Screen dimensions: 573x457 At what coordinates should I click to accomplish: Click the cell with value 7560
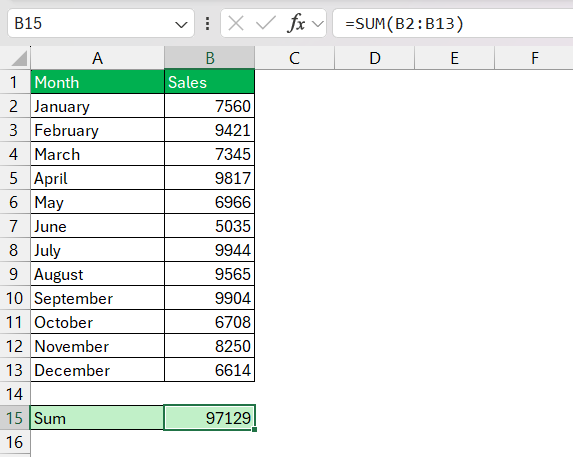pos(209,106)
